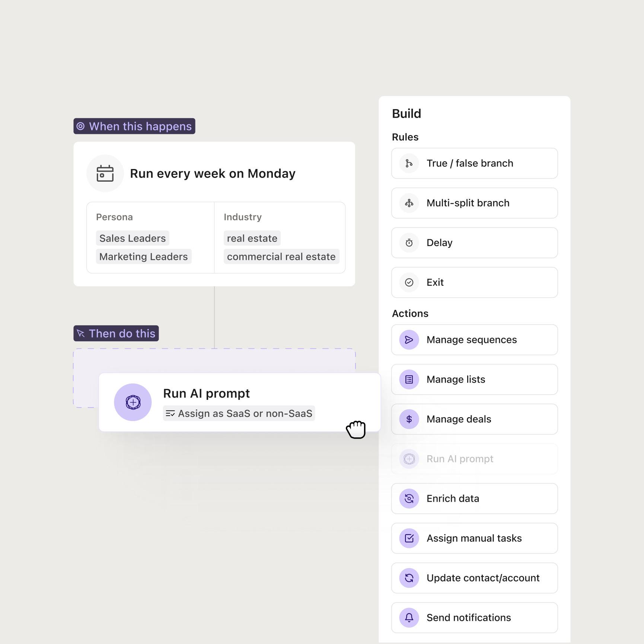Select the Sales Leaders persona tag
Viewport: 644px width, 644px height.
(x=133, y=238)
